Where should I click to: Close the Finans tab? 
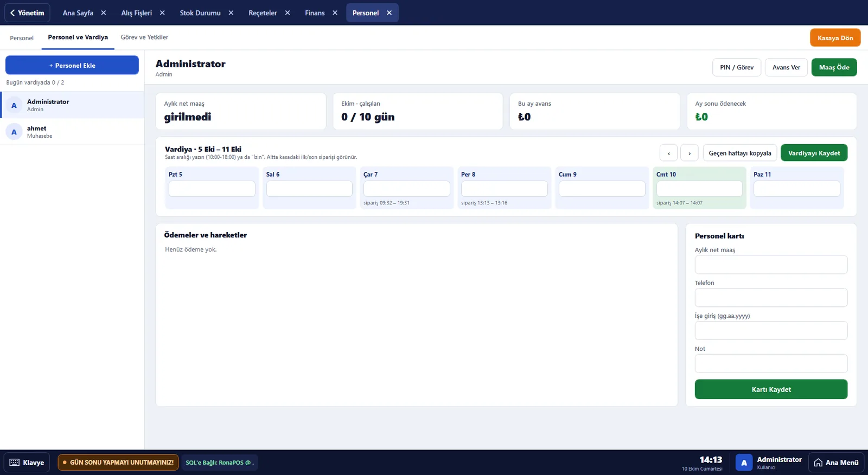pyautogui.click(x=335, y=13)
